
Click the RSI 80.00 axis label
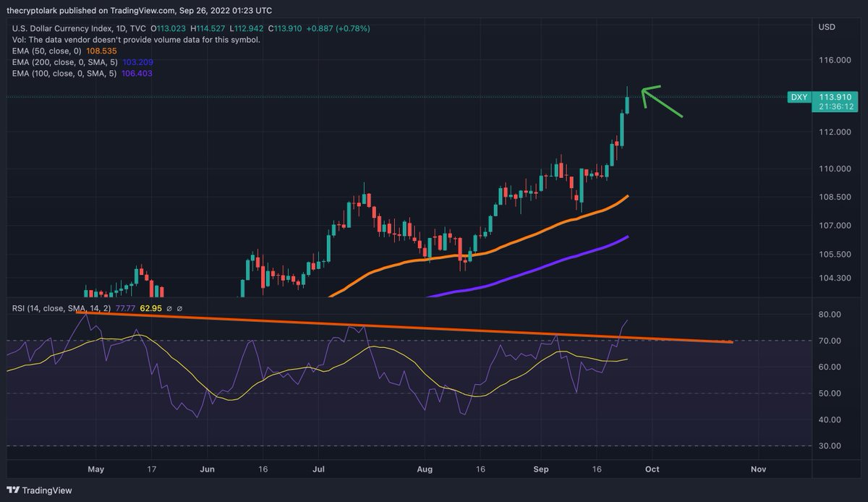click(830, 315)
